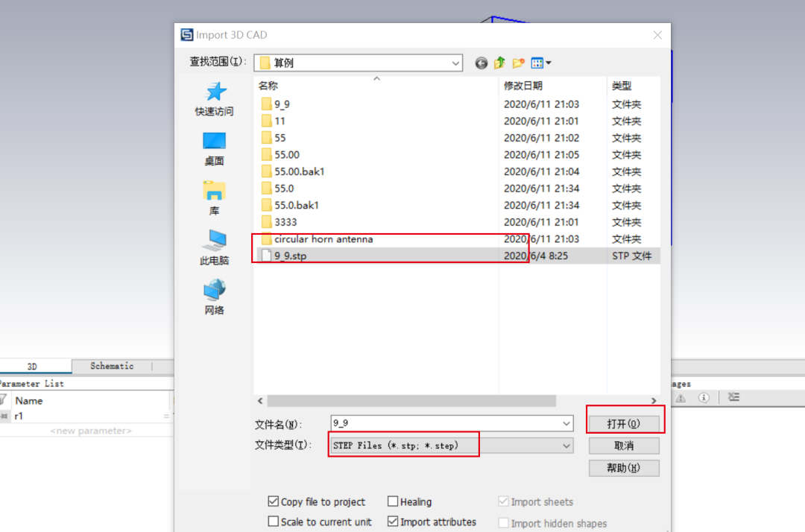The height and width of the screenshot is (532, 805).
Task: Click the info filter icon in the Messages panel
Action: pyautogui.click(x=704, y=398)
